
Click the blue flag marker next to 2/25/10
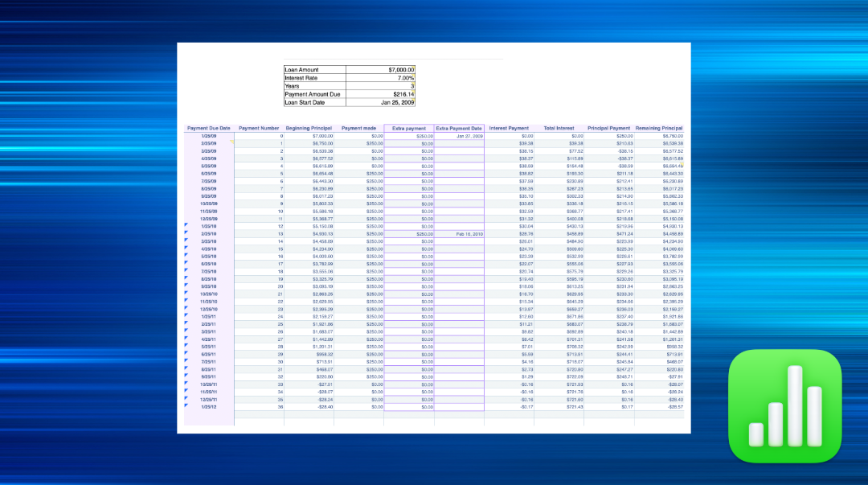tap(186, 234)
